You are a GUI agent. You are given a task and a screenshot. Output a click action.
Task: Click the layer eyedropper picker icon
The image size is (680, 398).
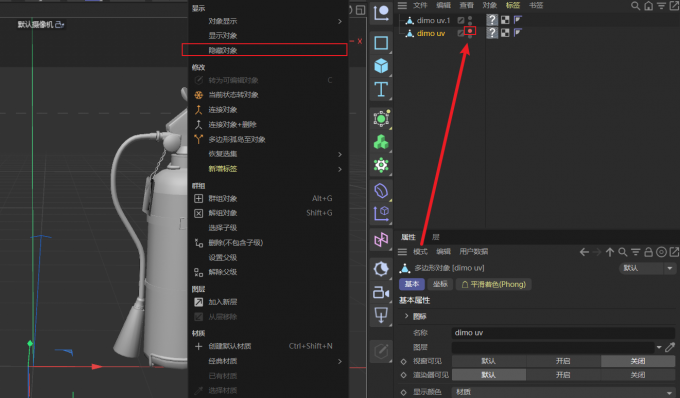coord(670,347)
